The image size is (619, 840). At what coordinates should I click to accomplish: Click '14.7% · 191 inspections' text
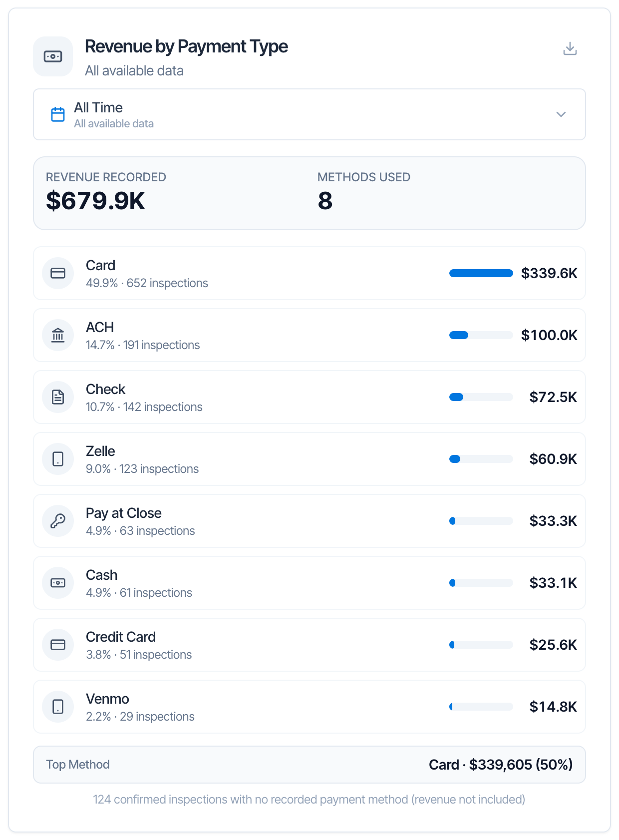tap(143, 345)
